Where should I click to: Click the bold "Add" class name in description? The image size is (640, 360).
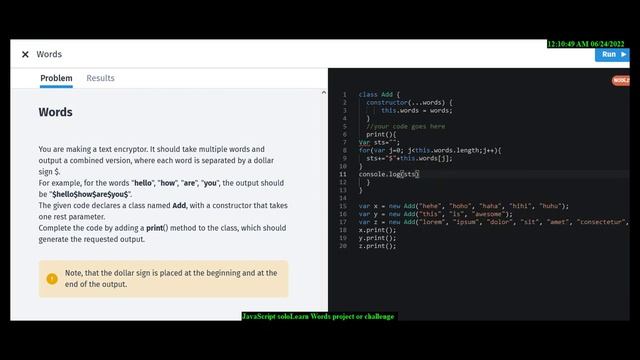click(179, 205)
